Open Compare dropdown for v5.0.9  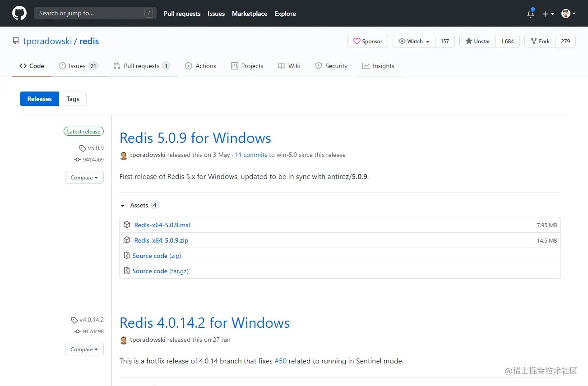[84, 177]
